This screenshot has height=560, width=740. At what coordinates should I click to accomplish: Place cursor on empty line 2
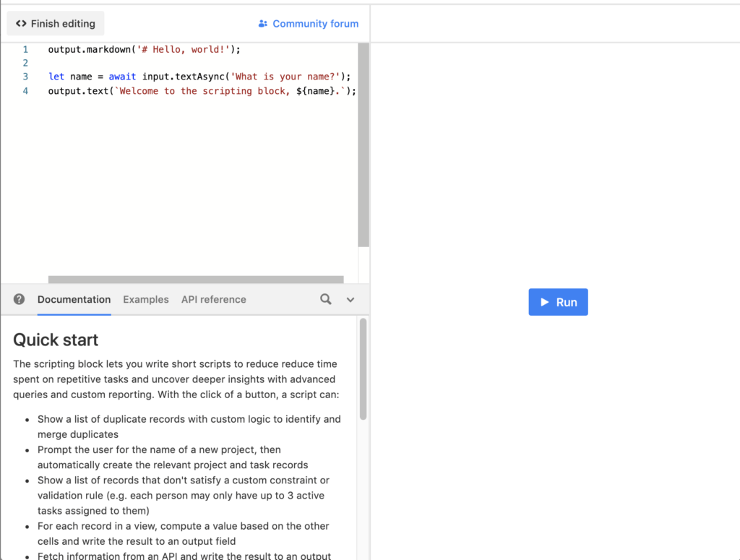[x=145, y=63]
